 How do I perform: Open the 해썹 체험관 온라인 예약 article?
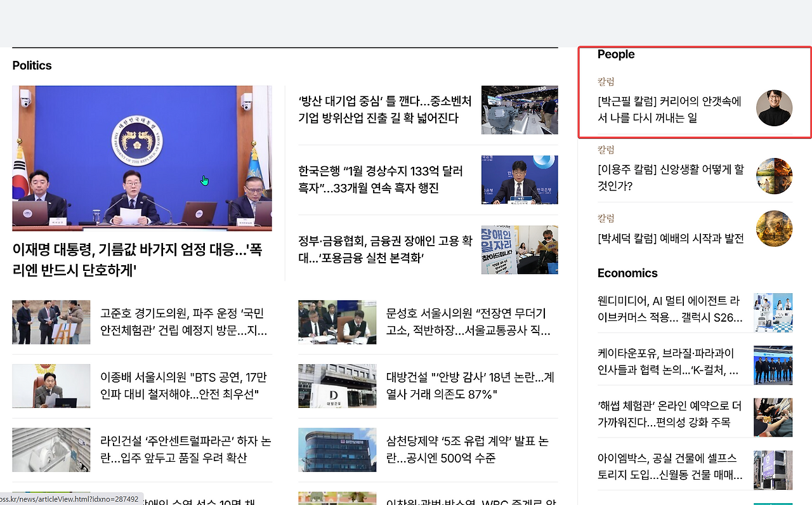click(x=670, y=414)
